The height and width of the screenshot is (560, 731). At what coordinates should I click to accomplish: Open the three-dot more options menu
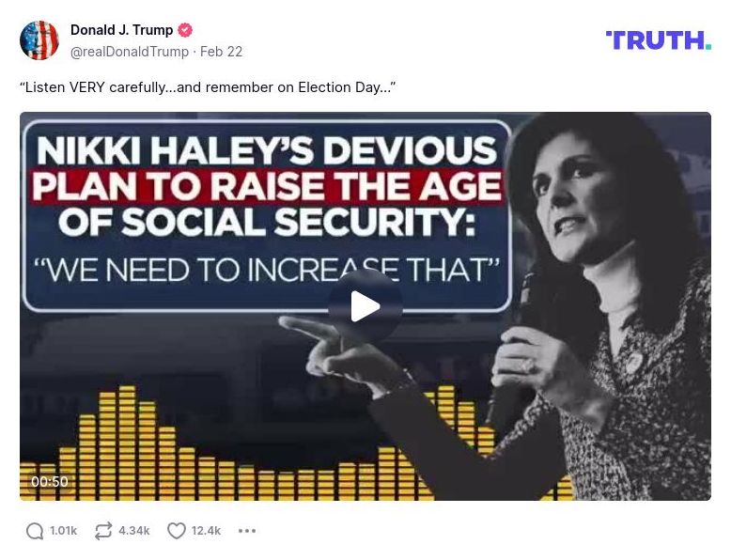click(247, 531)
